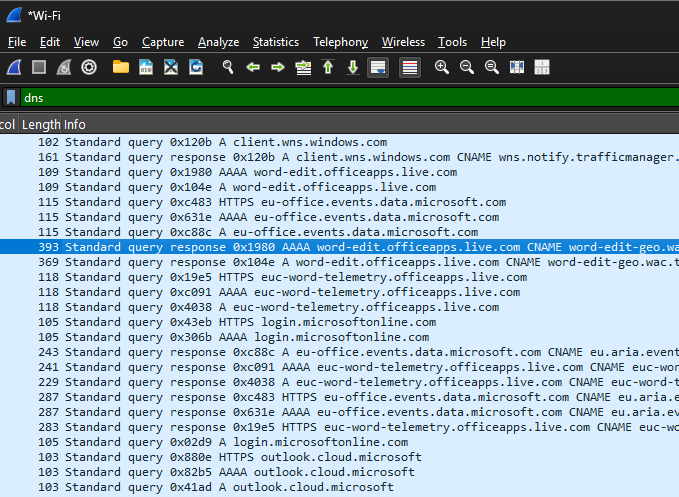Close this capture file
Image resolution: width=679 pixels, height=497 pixels.
[x=171, y=67]
